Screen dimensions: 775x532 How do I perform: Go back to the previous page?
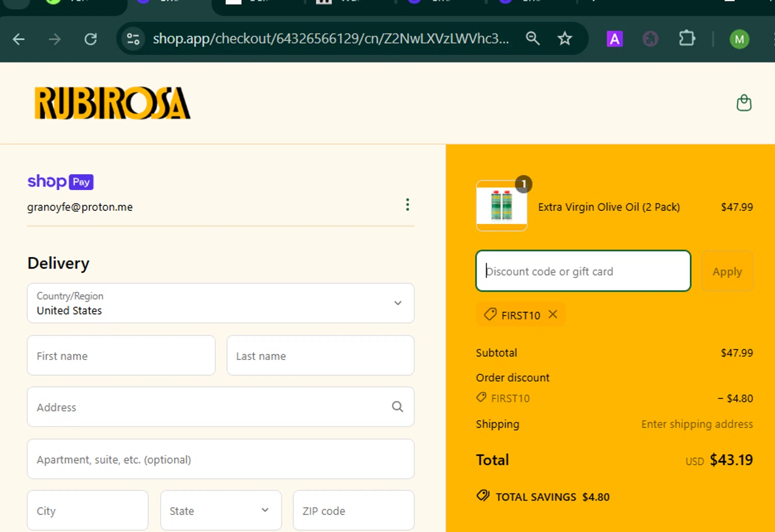pos(19,39)
